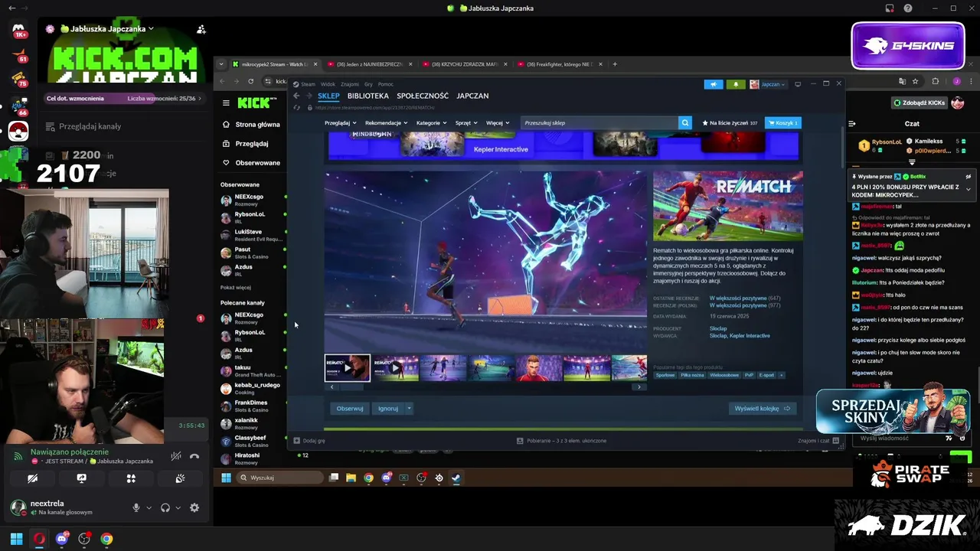Toggle Discord camera off button
Screen dimensions: 980x551
point(33,478)
